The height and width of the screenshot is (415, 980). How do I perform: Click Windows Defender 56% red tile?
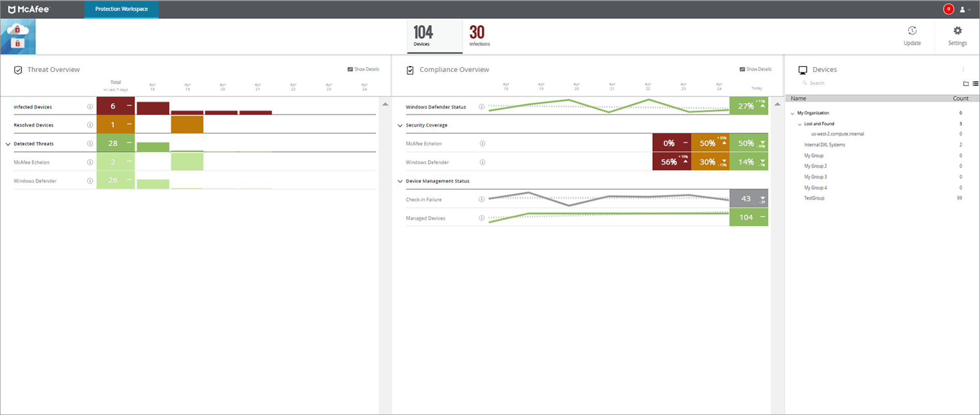672,161
